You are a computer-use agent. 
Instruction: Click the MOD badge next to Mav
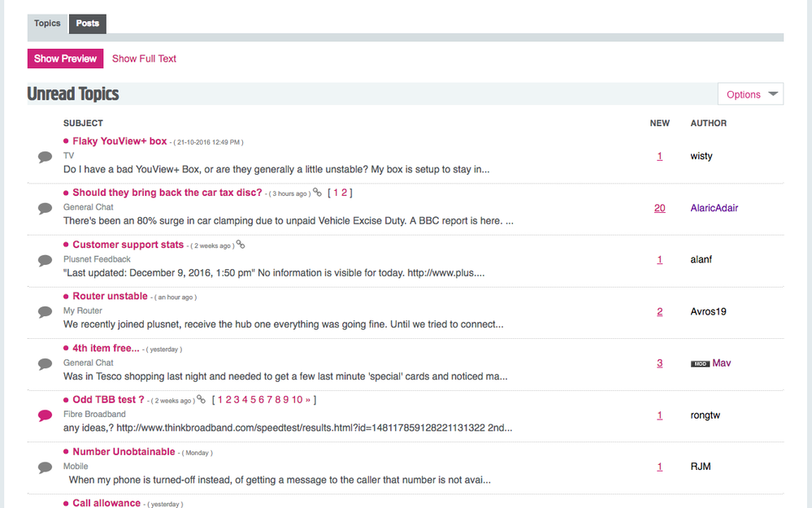pyautogui.click(x=699, y=363)
